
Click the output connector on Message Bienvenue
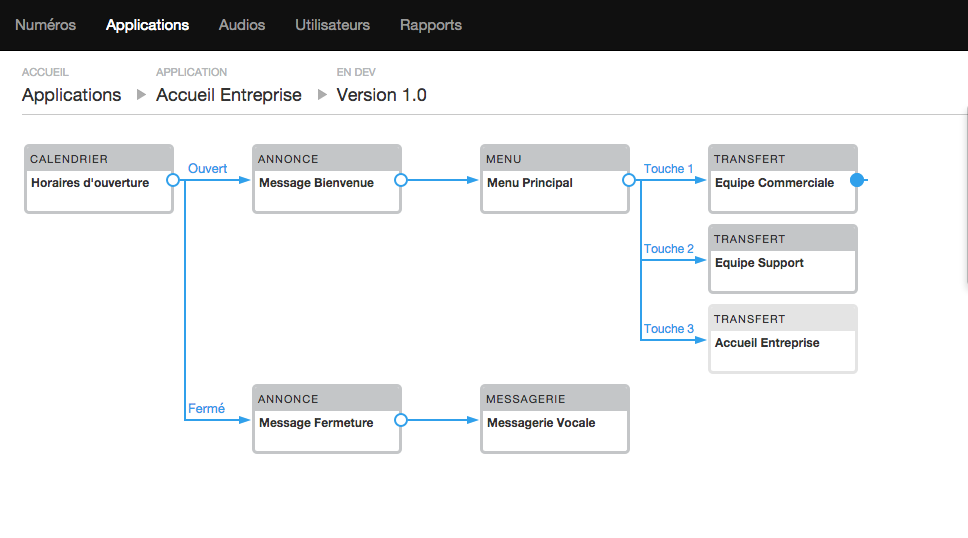point(401,181)
